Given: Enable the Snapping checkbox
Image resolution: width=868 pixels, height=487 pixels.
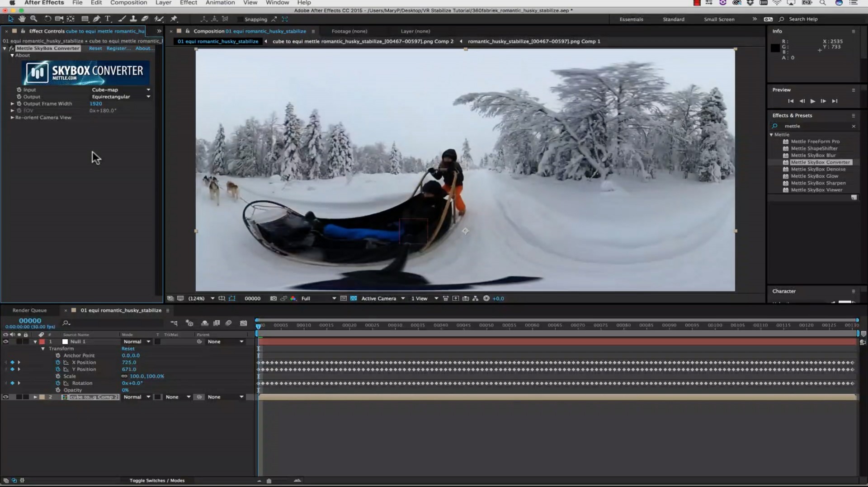Looking at the screenshot, I should [x=240, y=19].
